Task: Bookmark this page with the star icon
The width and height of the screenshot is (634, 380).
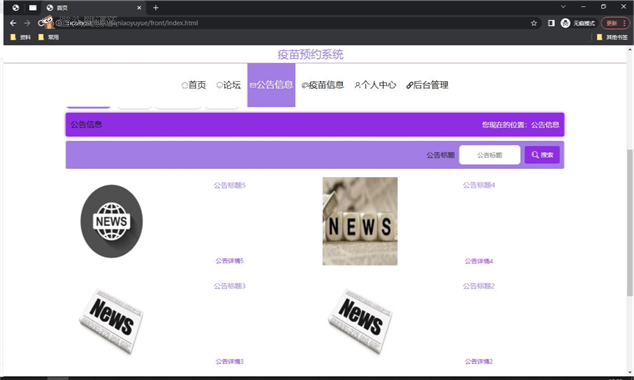Action: (534, 23)
